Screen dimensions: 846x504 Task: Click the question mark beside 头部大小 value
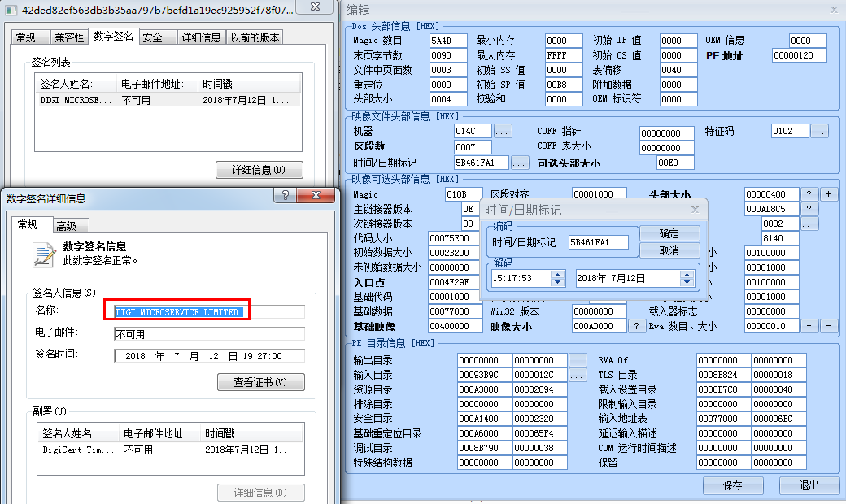pos(809,194)
